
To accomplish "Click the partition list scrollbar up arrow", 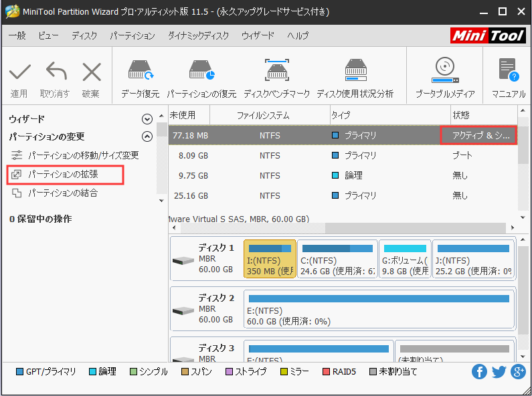I will [x=523, y=110].
